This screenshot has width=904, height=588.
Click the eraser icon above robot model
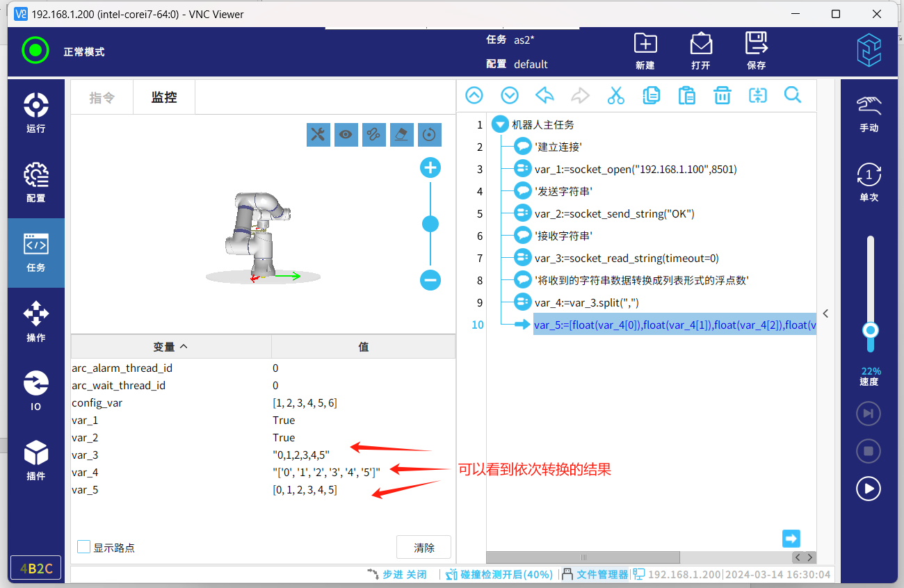pos(401,135)
